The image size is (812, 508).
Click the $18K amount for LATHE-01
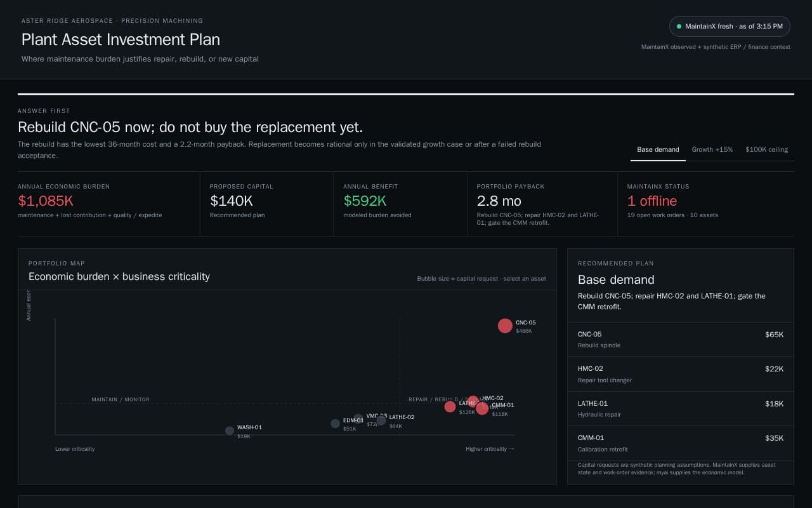point(775,404)
